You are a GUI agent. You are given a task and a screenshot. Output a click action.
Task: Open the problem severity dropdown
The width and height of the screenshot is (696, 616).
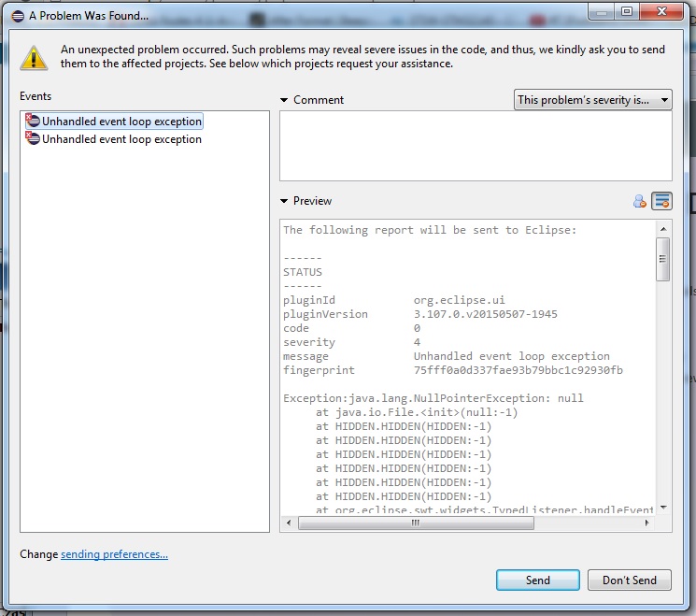pyautogui.click(x=592, y=100)
